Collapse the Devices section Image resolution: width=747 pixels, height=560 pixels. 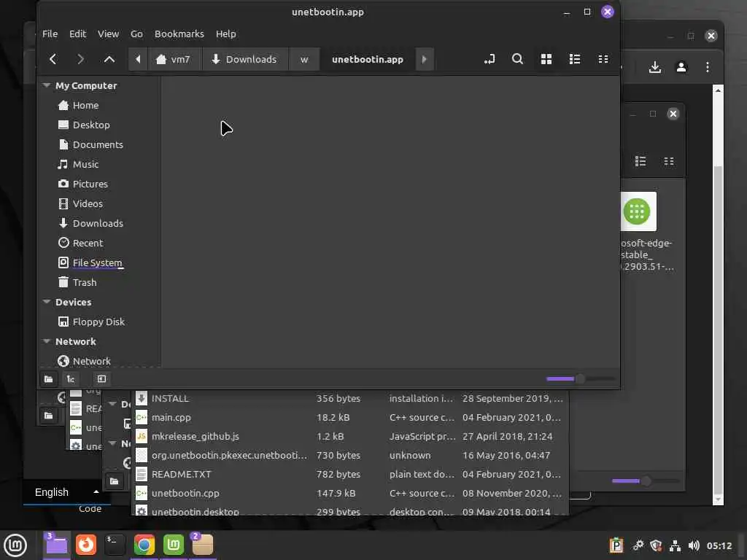(x=47, y=302)
